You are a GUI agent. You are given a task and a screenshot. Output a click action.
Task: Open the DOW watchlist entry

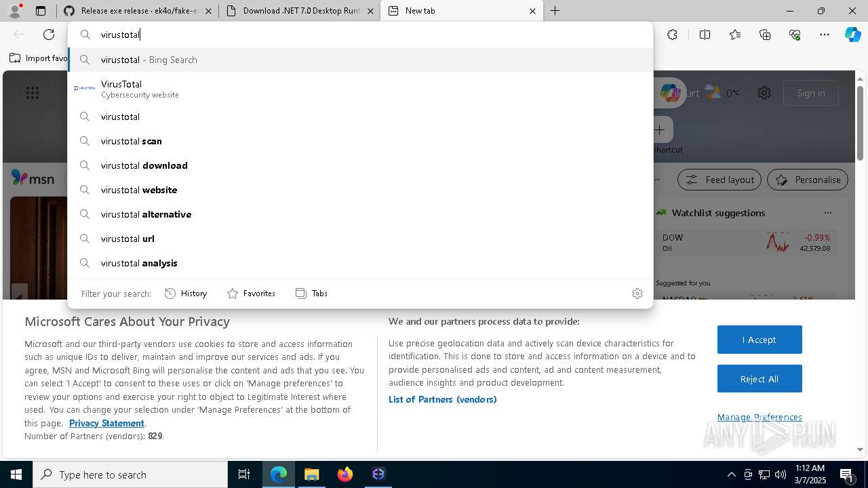point(746,242)
